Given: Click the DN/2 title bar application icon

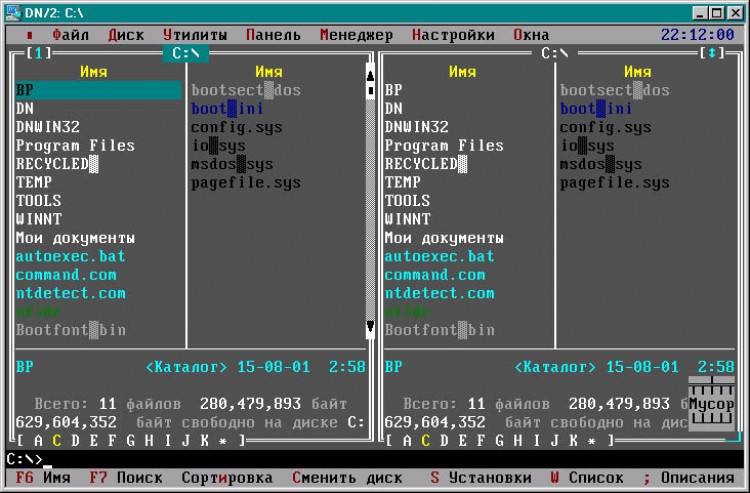Looking at the screenshot, I should [13, 12].
